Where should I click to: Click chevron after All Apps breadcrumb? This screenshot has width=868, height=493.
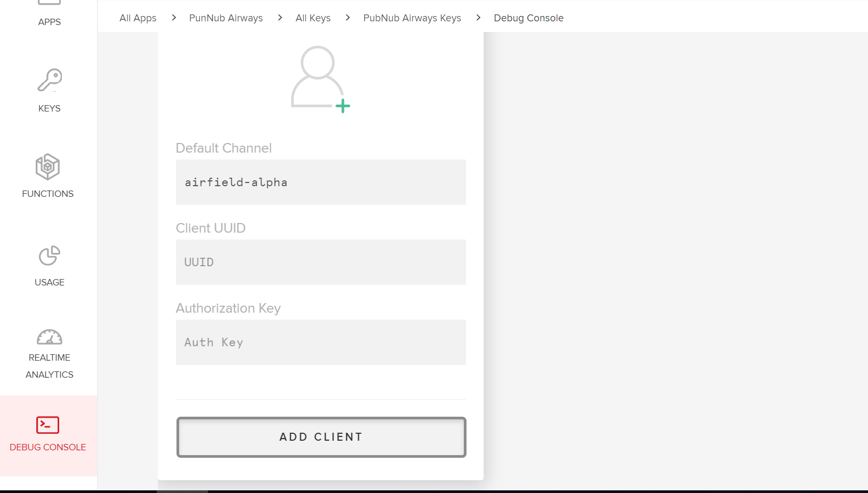(x=174, y=18)
